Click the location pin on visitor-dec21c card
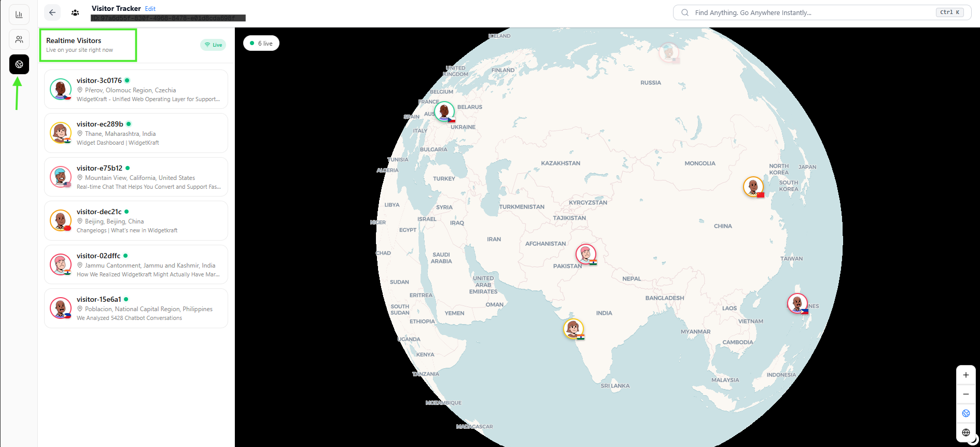The image size is (980, 447). pyautogui.click(x=80, y=221)
